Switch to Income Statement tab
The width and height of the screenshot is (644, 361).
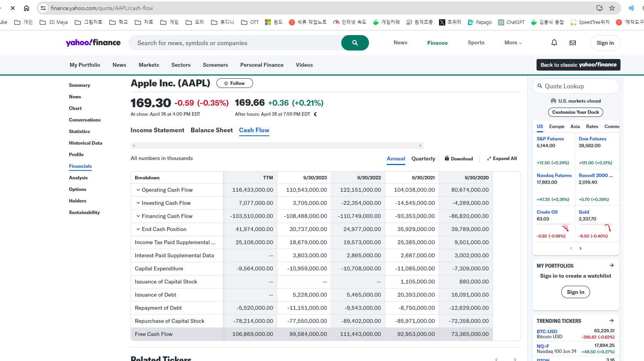157,130
